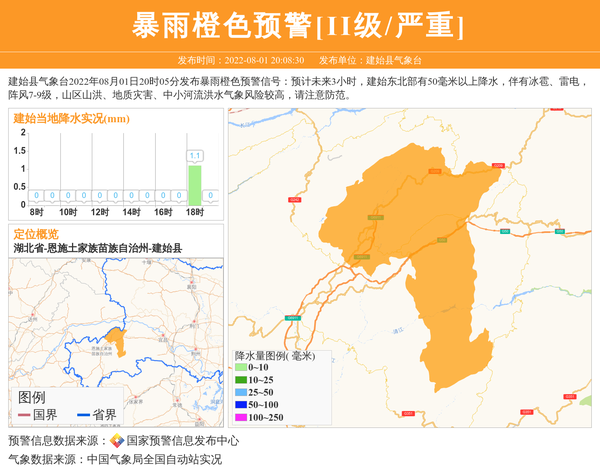Click the National Early Warning Center logo icon

117,441
